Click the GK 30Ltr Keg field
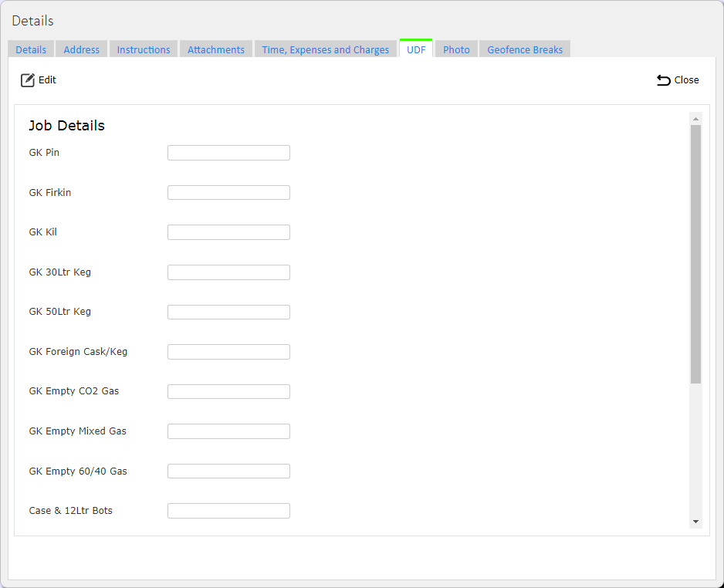 pos(228,272)
